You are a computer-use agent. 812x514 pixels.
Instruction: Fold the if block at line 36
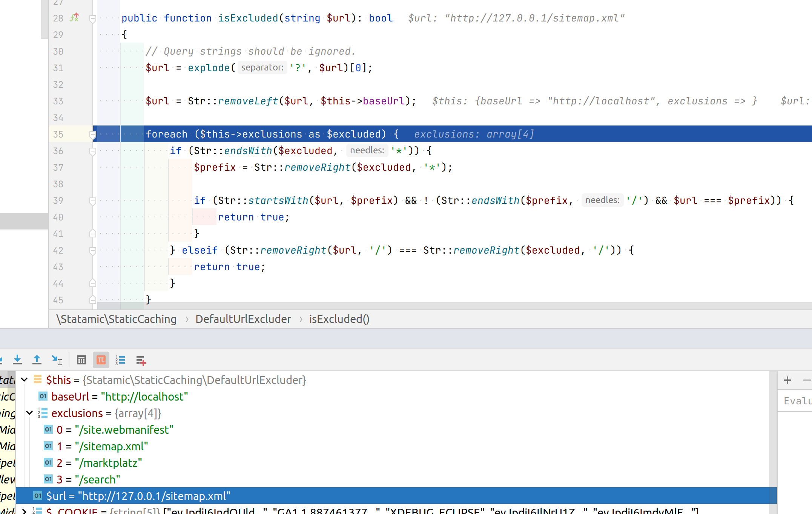pos(93,151)
